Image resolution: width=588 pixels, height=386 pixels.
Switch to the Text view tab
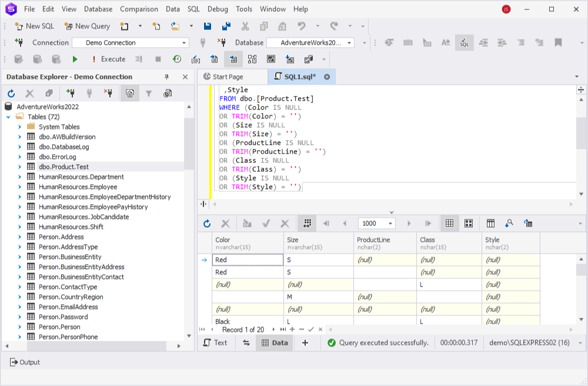[x=215, y=342]
